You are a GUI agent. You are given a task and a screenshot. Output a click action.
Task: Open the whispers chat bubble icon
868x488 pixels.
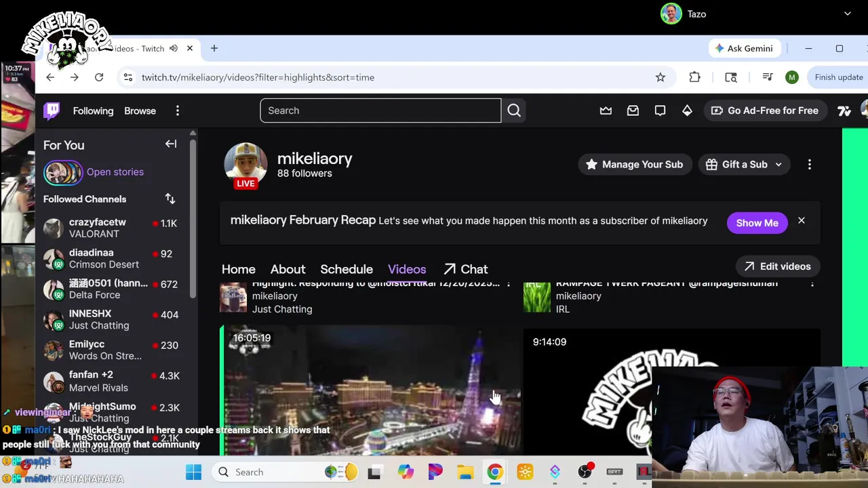click(660, 110)
